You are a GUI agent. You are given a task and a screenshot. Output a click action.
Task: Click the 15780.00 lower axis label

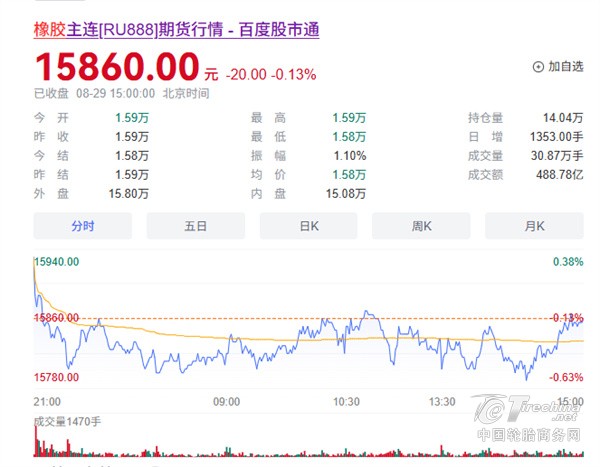pos(56,377)
